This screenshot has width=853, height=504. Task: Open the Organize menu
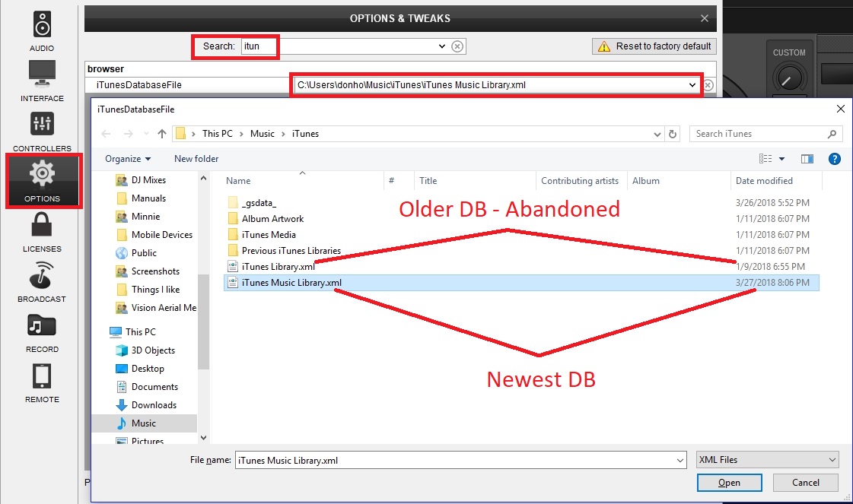[x=128, y=159]
